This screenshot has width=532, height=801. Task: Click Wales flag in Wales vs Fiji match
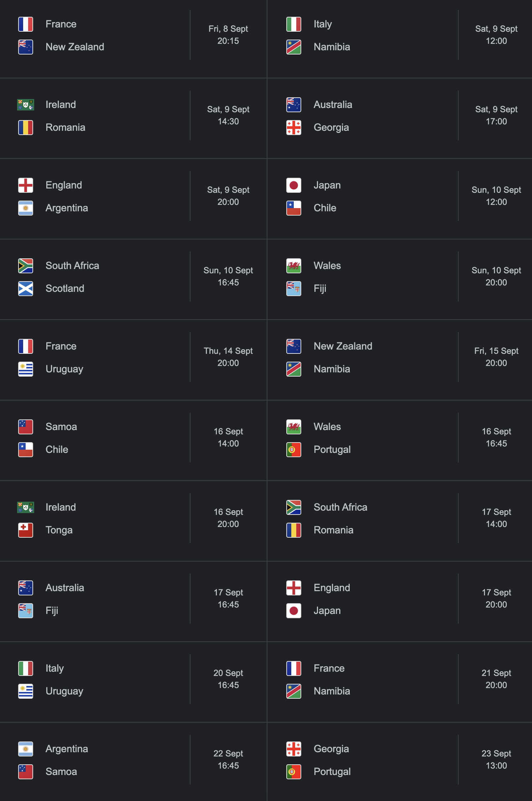point(294,266)
